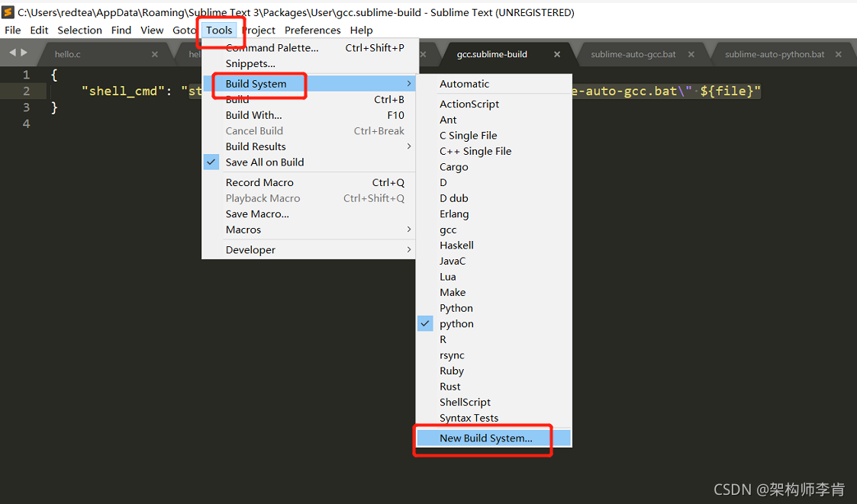
Task: Select Haskell build system
Action: 494,246
